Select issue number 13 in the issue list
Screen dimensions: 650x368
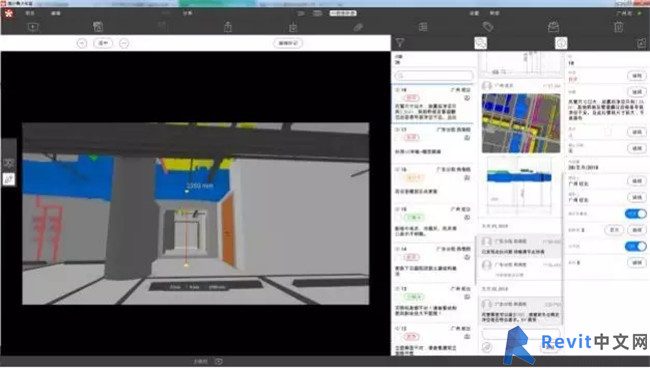(434, 302)
